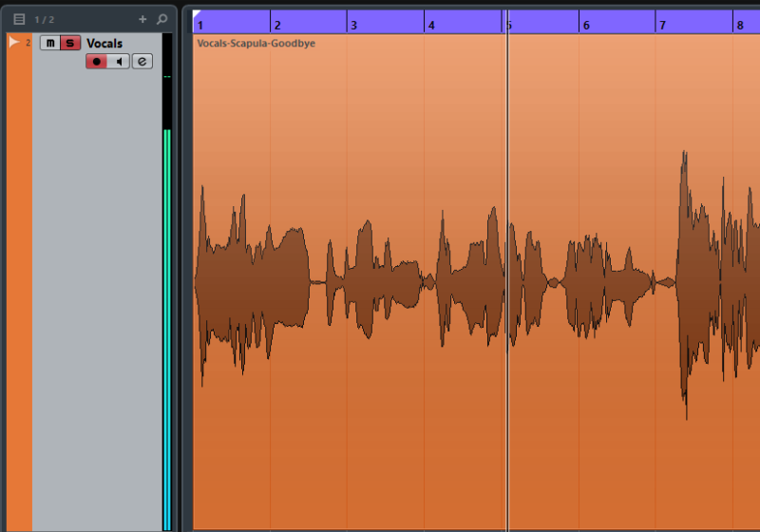Image resolution: width=760 pixels, height=532 pixels.
Task: Click the Vocals track level meter
Action: pyautogui.click(x=167, y=285)
